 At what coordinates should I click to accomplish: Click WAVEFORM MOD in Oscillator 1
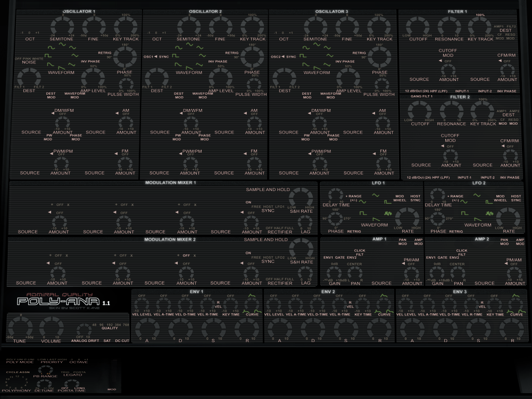point(74,95)
